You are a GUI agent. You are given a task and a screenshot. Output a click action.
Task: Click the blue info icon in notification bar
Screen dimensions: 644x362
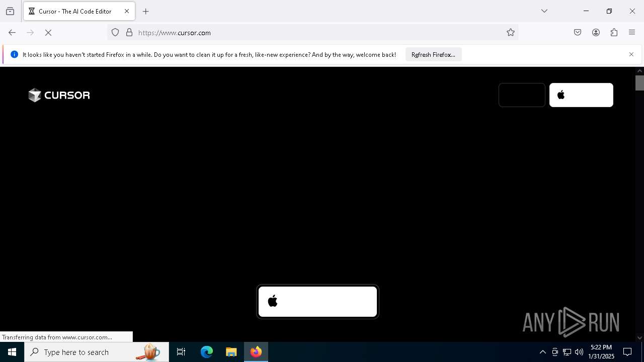14,54
